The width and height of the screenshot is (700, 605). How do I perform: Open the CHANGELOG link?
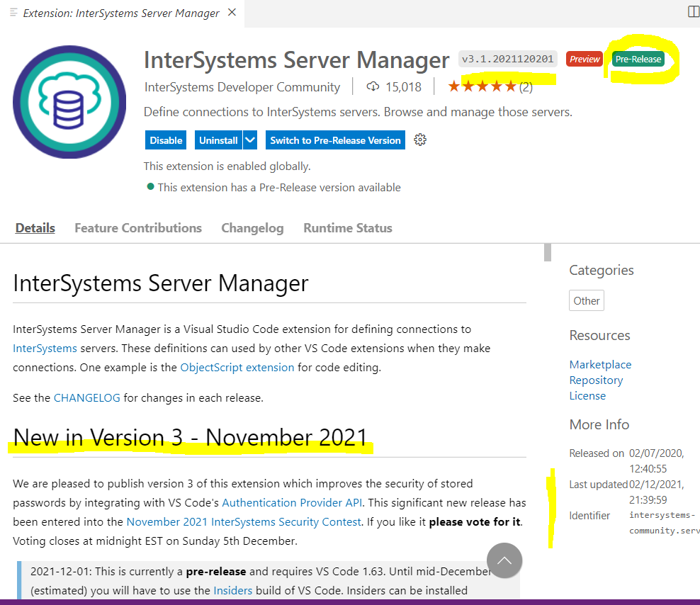(86, 398)
